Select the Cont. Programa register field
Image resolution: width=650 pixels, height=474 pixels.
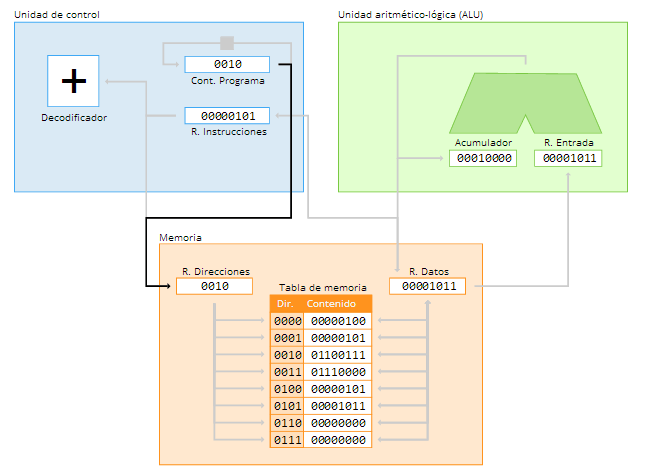pyautogui.click(x=227, y=64)
